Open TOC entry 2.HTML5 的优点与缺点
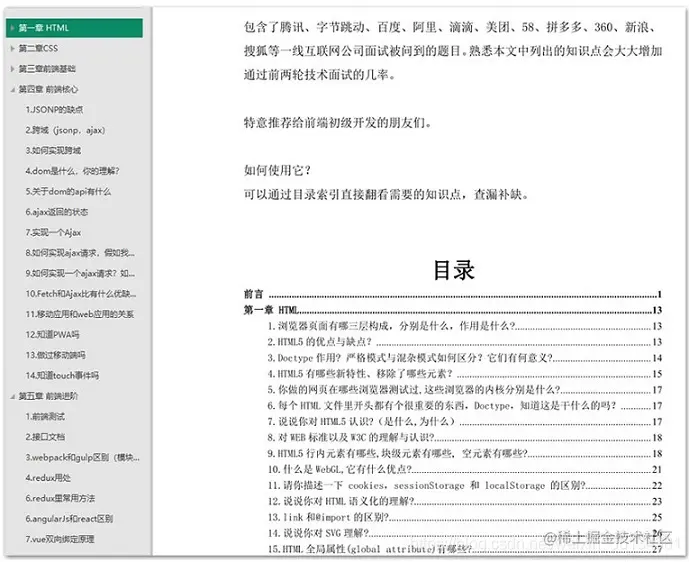This screenshot has height=562, width=689. tap(465, 342)
